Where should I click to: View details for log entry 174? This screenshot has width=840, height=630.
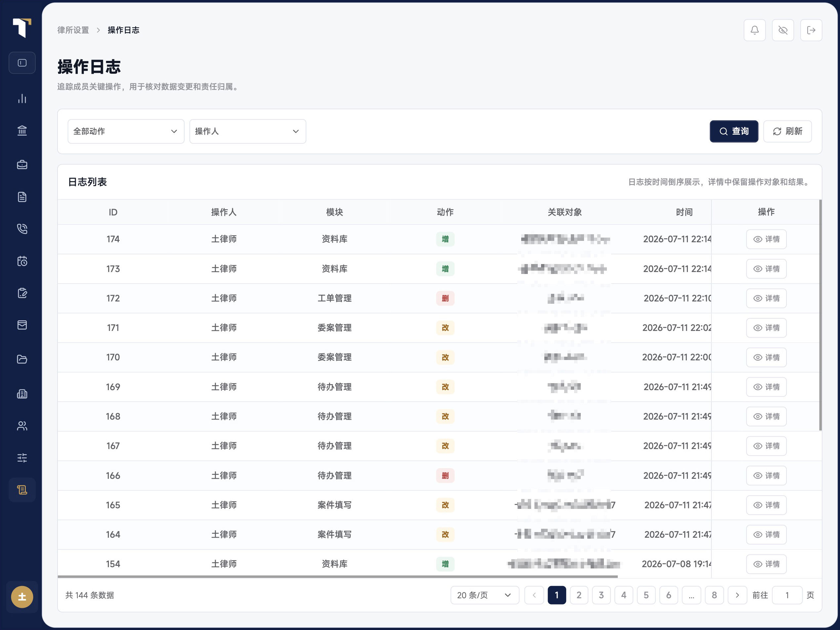coord(766,239)
